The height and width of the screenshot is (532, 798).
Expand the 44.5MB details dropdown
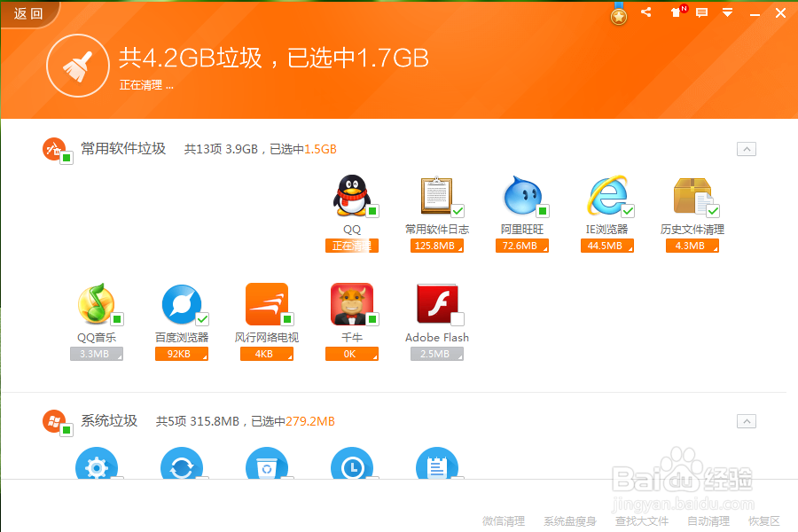pyautogui.click(x=607, y=246)
